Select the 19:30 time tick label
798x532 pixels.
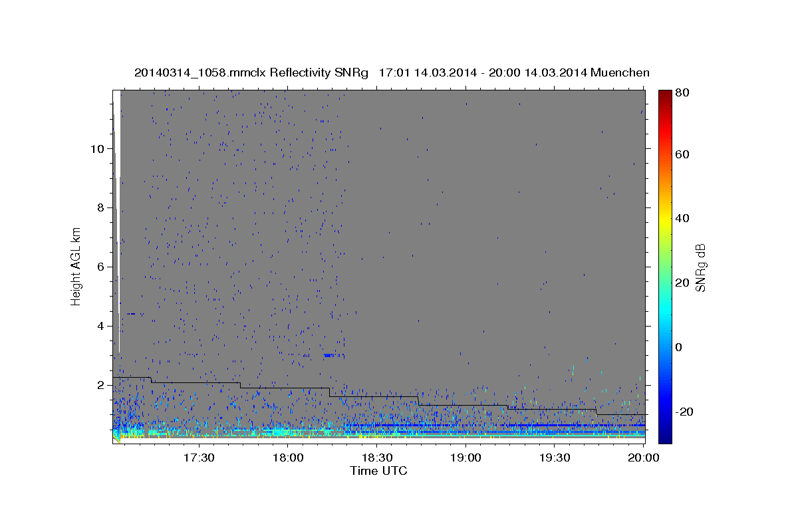tap(555, 458)
